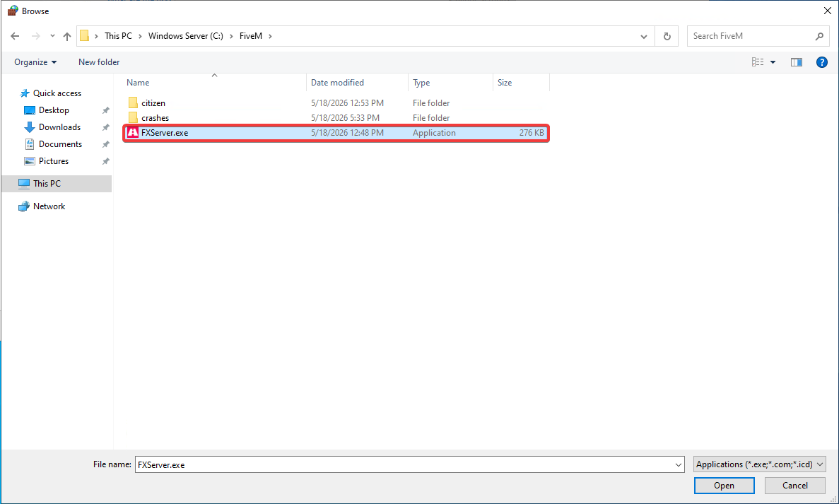Create a New folder
The width and height of the screenshot is (839, 504).
pyautogui.click(x=99, y=62)
